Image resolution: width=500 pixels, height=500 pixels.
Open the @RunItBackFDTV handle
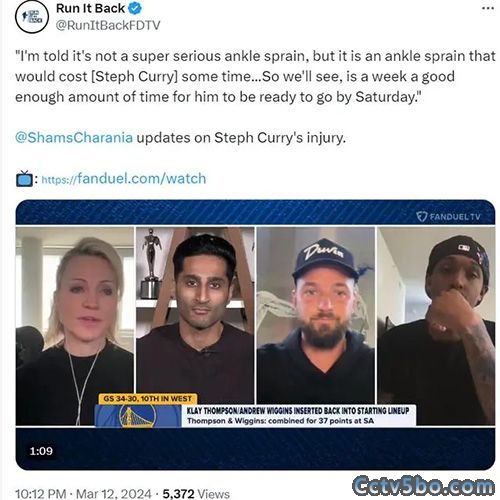click(x=108, y=25)
